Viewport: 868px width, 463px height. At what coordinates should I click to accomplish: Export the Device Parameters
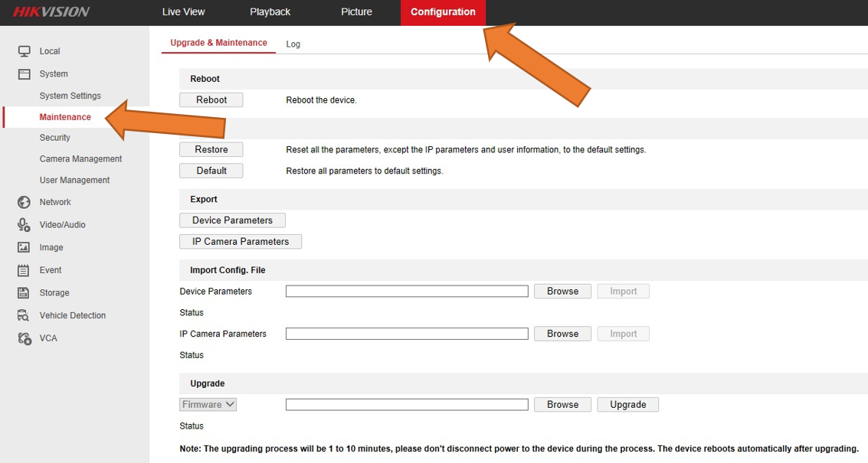[x=232, y=220]
